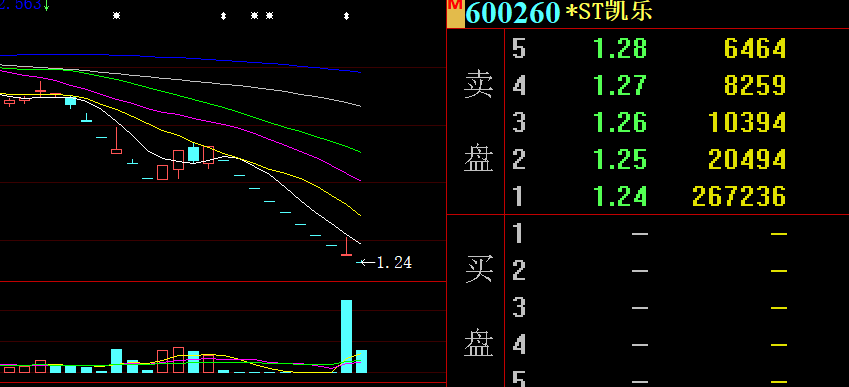Click the sell-2 price 1.25
Viewport: 849px width, 387px height.
[620, 159]
